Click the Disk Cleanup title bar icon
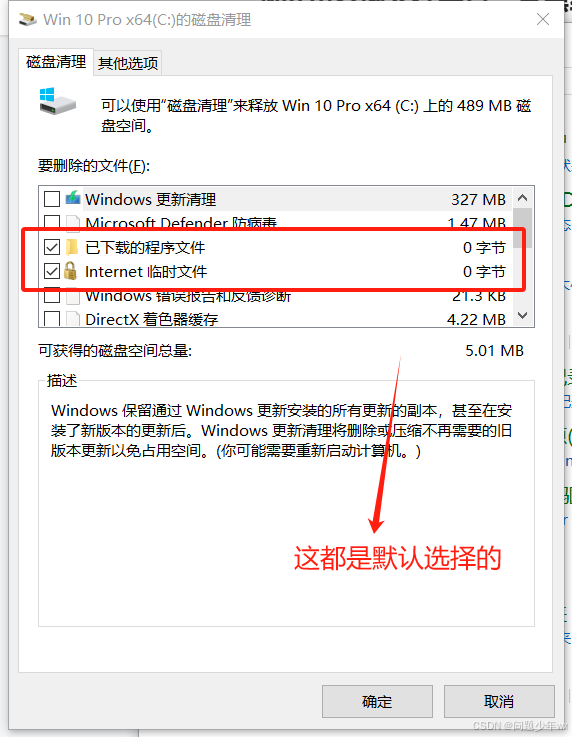Viewport: 572px width, 737px height. pyautogui.click(x=27, y=20)
